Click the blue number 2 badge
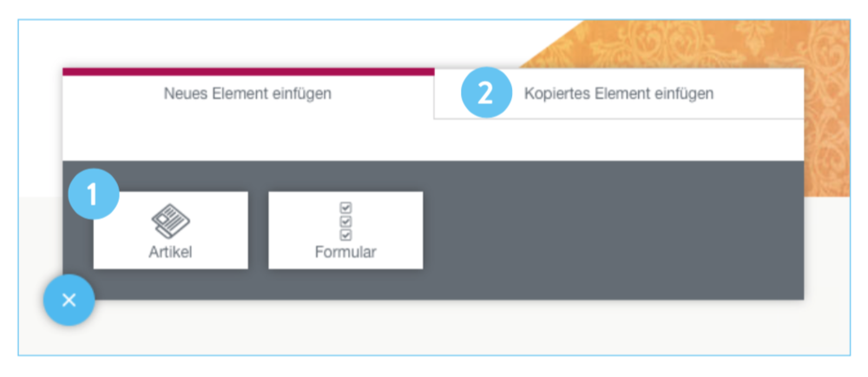This screenshot has height=377, width=868. click(485, 94)
